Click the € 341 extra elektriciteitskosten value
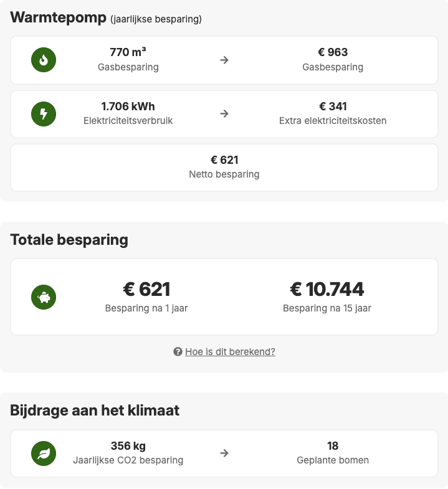The height and width of the screenshot is (489, 448). (333, 107)
